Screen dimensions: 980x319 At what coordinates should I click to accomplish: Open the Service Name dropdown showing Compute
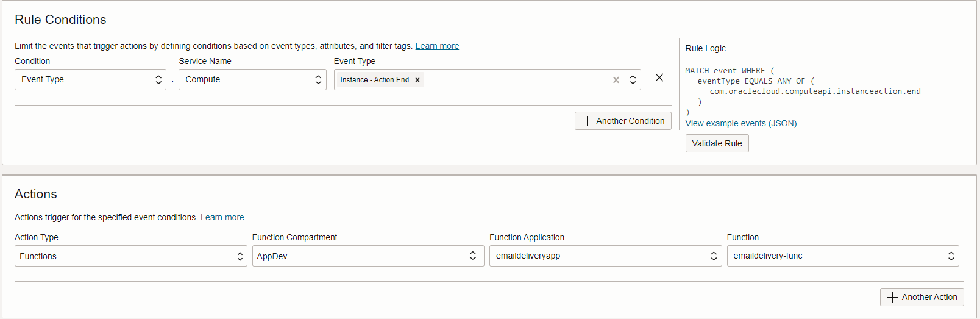pos(252,79)
